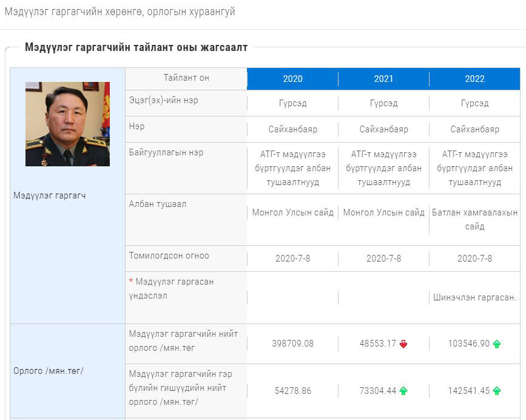
Task: Click the green up arrow beside 142541.45
Action: pos(497,391)
